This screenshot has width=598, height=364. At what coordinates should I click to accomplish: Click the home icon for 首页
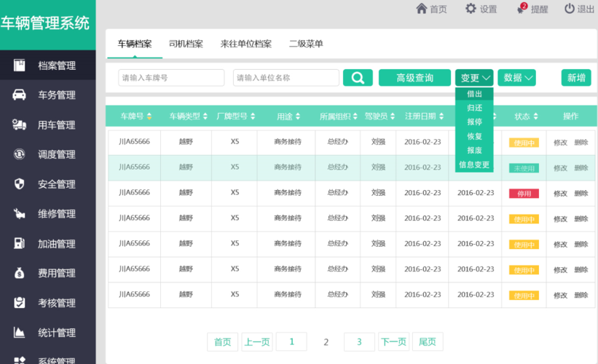click(x=422, y=9)
